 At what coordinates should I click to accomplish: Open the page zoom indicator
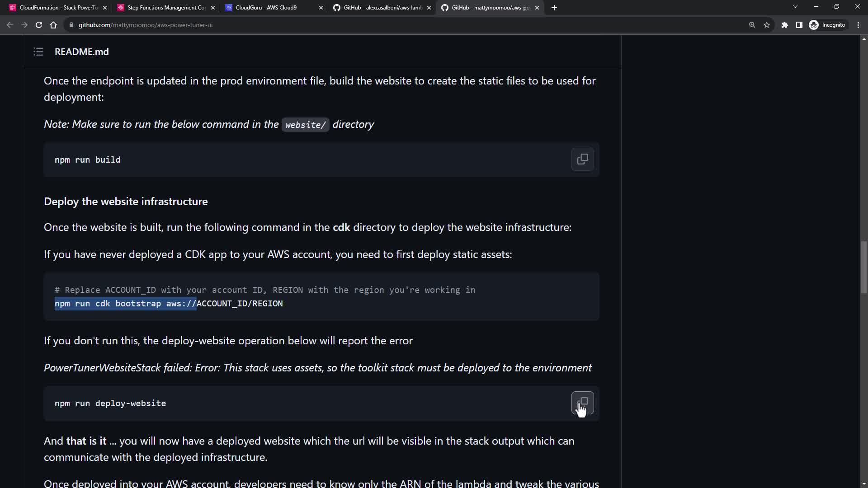click(x=752, y=25)
